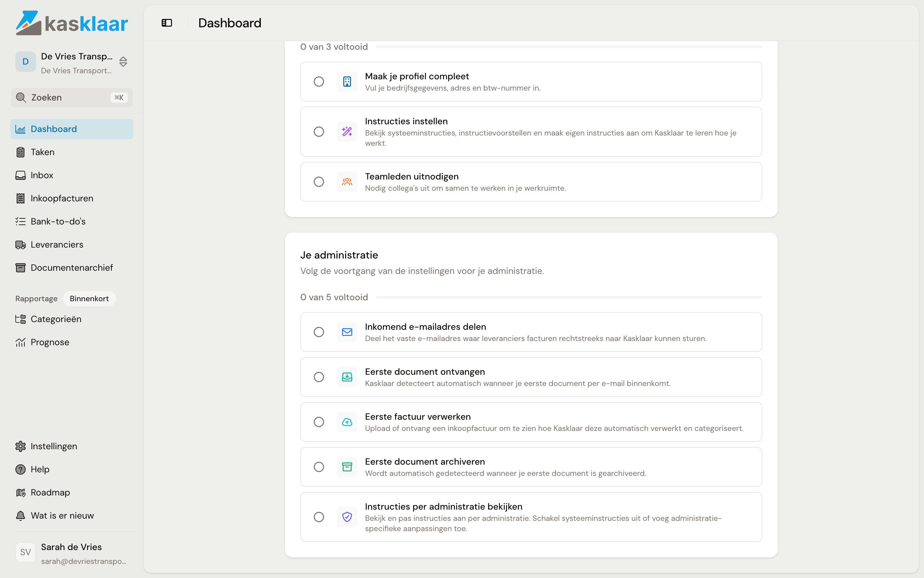This screenshot has height=578, width=924.
Task: Click the Je administratie heading
Action: point(339,255)
